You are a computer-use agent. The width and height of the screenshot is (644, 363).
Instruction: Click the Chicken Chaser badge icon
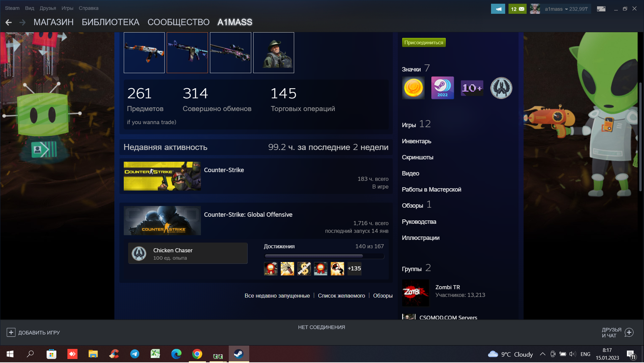tap(139, 254)
